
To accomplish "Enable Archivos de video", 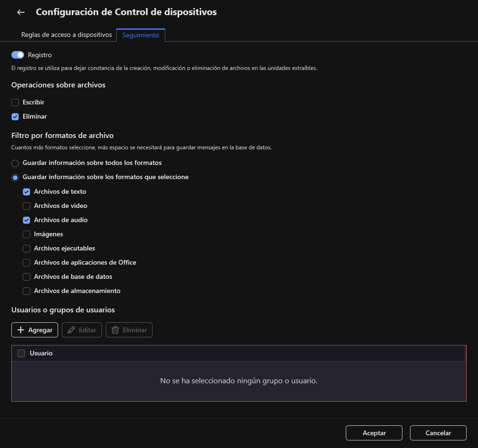I will (x=26, y=206).
